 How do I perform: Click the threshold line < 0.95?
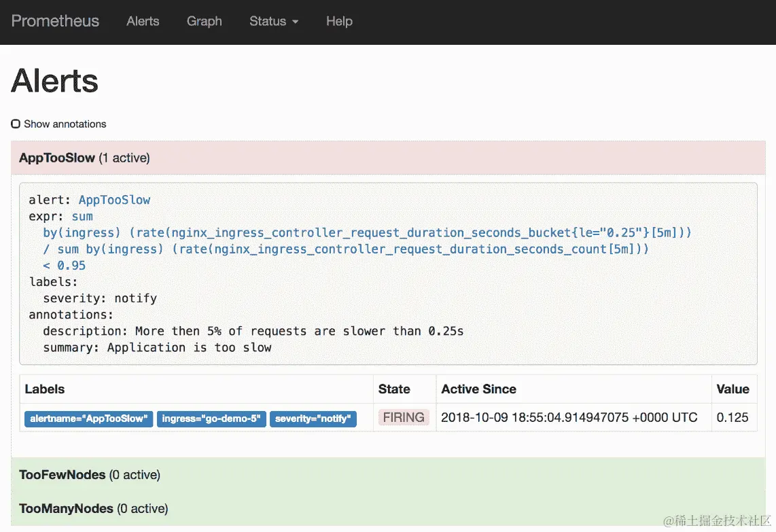65,266
